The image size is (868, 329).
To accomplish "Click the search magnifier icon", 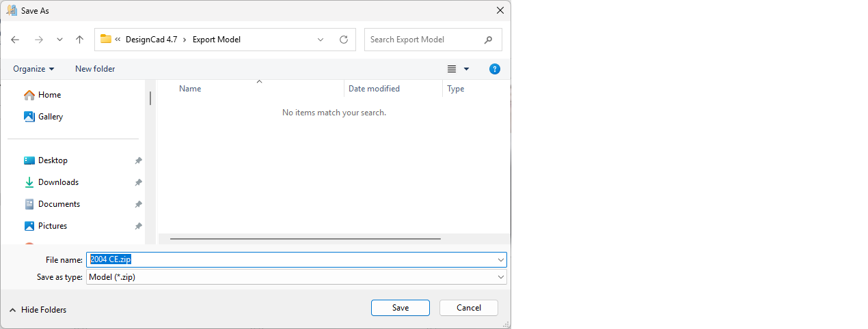I will tap(488, 40).
